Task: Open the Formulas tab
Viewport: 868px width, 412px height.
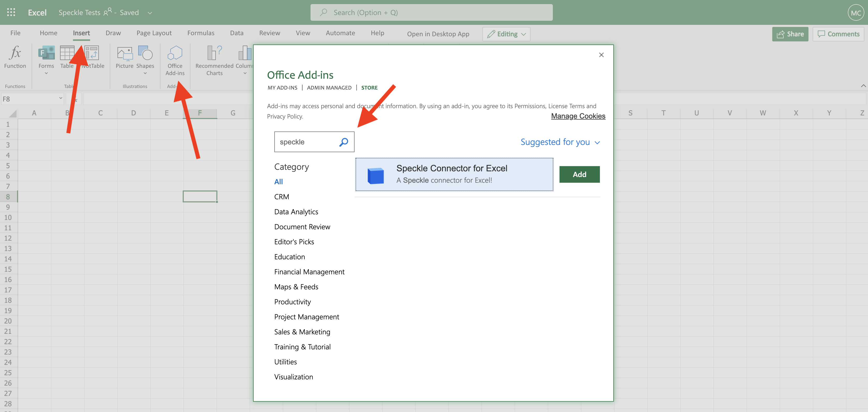Action: pos(201,33)
